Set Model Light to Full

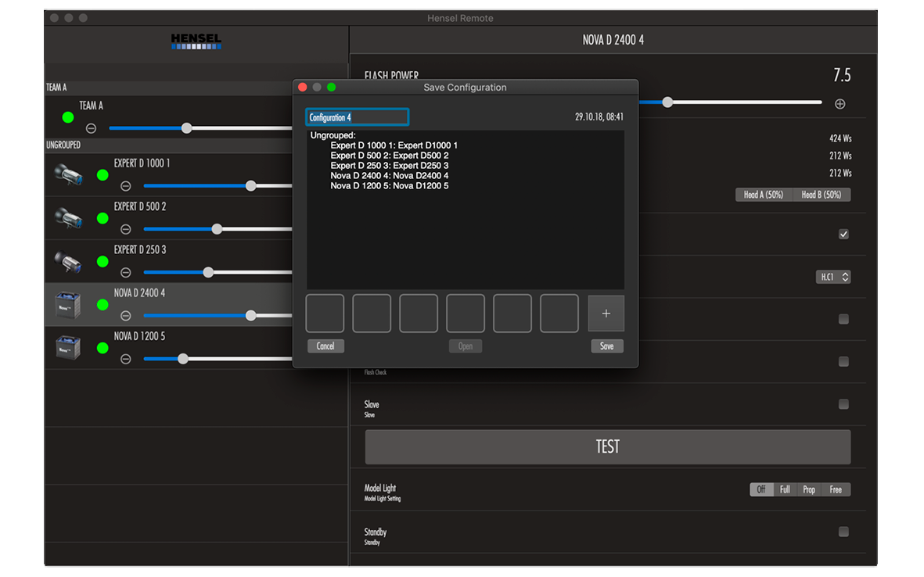pos(785,489)
